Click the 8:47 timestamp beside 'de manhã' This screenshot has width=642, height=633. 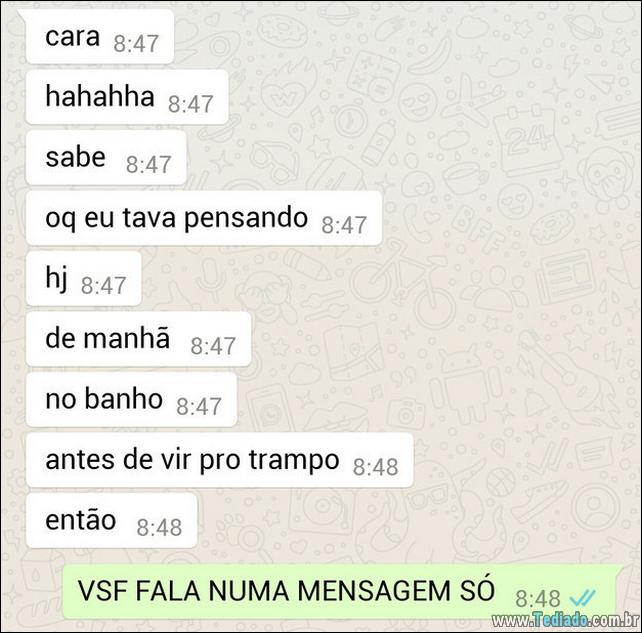(x=213, y=346)
